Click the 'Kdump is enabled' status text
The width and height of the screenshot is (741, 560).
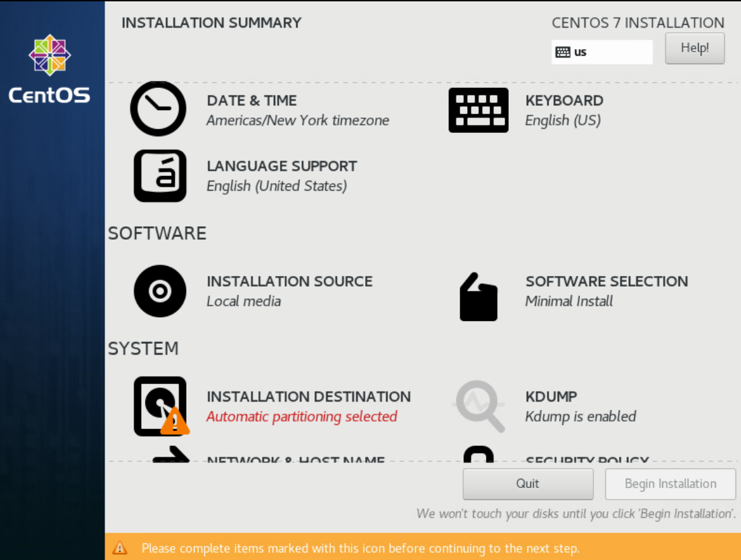coord(581,417)
